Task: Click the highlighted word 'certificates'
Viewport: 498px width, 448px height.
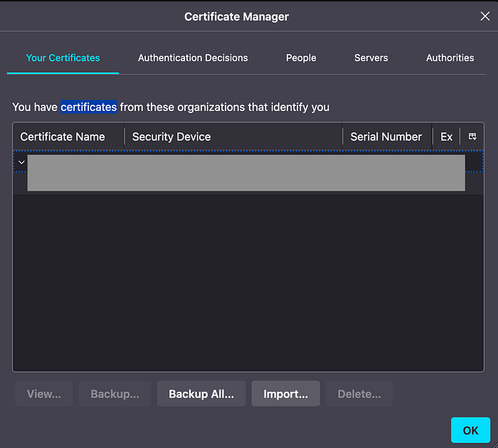Action: point(88,107)
